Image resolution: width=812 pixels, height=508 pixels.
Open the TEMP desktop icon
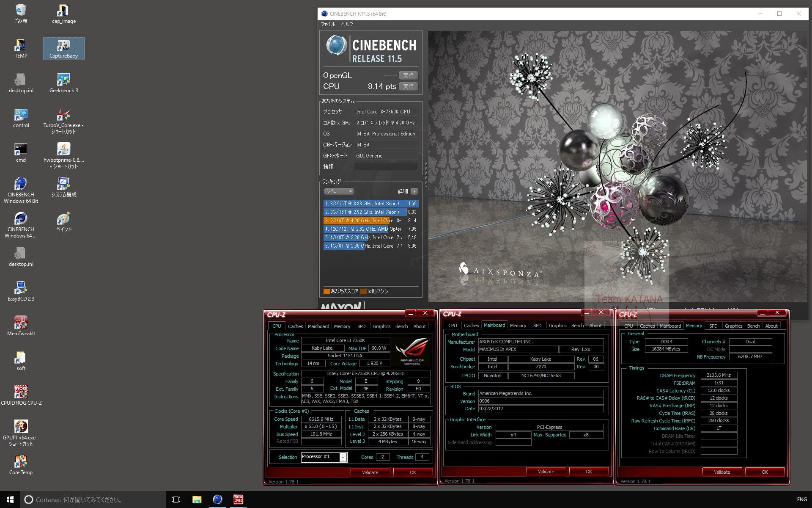pos(21,49)
